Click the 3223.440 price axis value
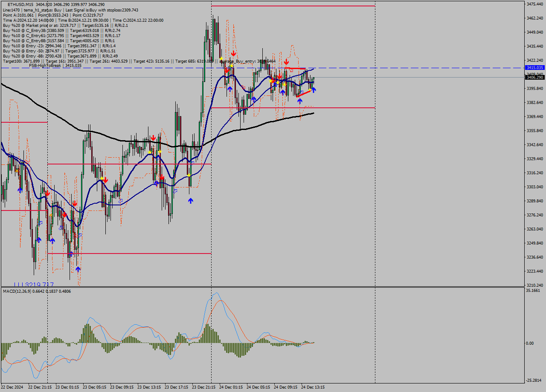Viewport: 546px width, 392px height. [x=534, y=271]
